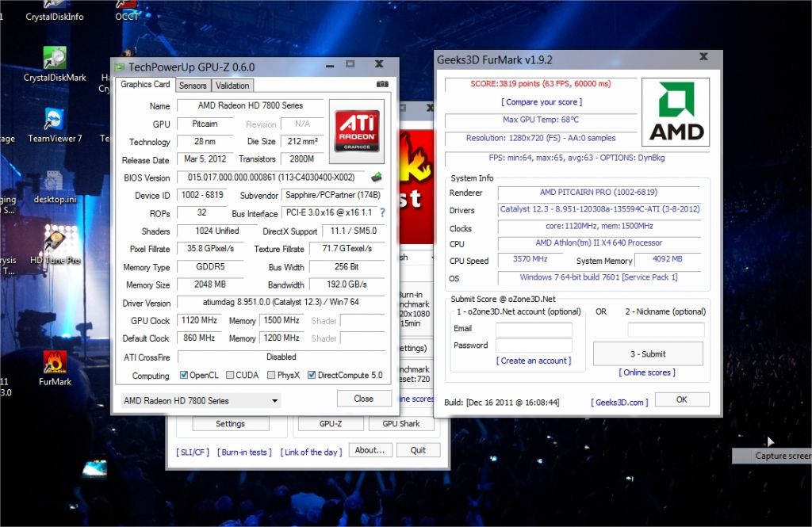Click the Driver Version value in GPU-Z

281,302
